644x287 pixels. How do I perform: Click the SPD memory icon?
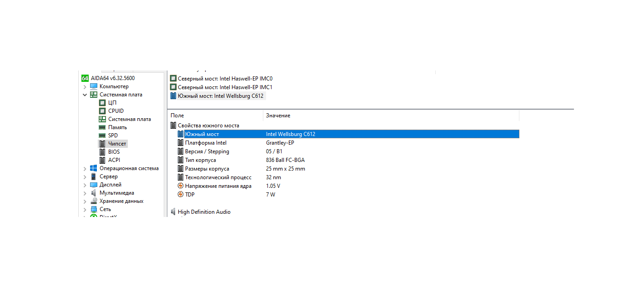102,136
